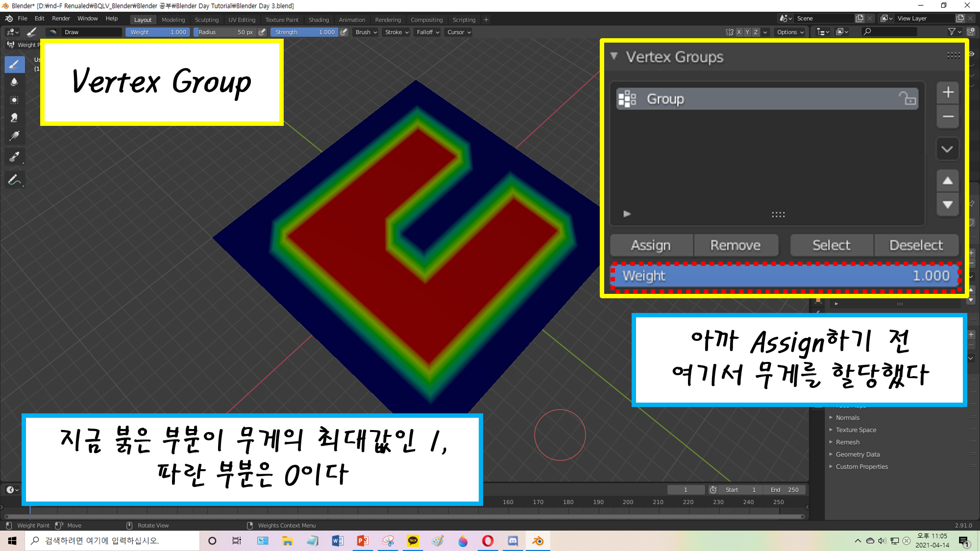Select the Blur weight paint tool
Viewport: 980px width, 551px height.
click(x=14, y=82)
